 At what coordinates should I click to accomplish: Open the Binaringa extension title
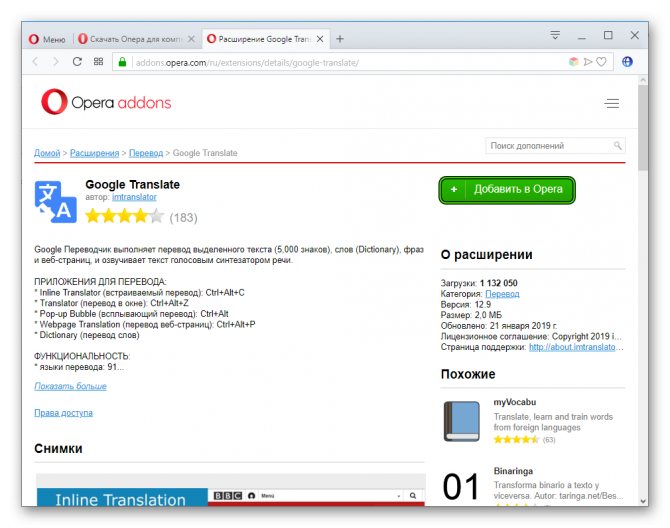pos(513,471)
